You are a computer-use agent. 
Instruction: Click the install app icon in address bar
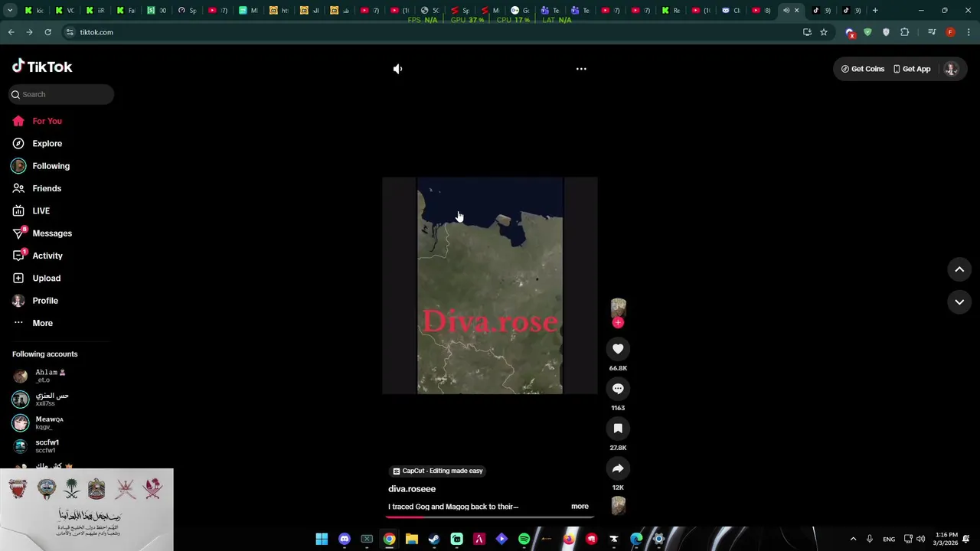pos(807,32)
